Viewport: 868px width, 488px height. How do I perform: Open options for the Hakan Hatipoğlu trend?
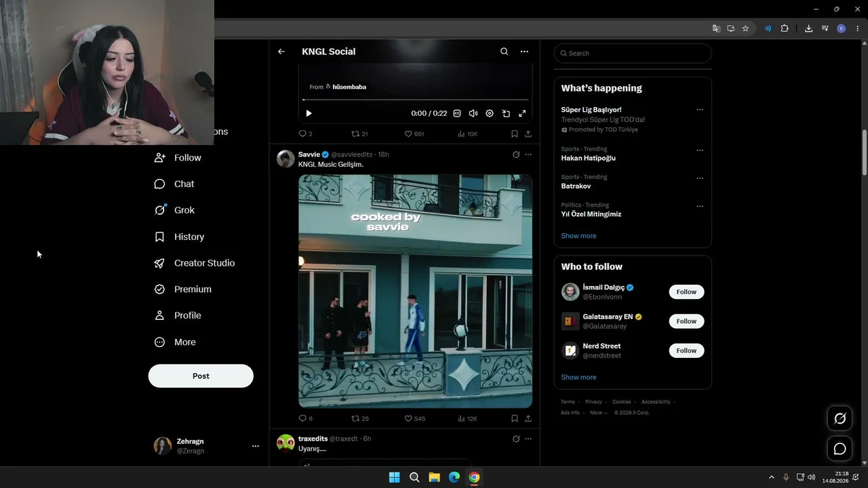tap(700, 150)
